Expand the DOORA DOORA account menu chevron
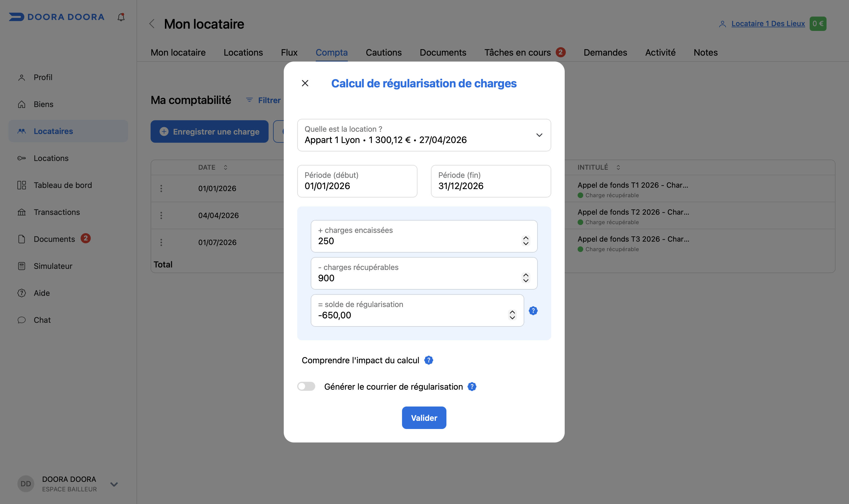Image resolution: width=849 pixels, height=504 pixels. pos(114,484)
